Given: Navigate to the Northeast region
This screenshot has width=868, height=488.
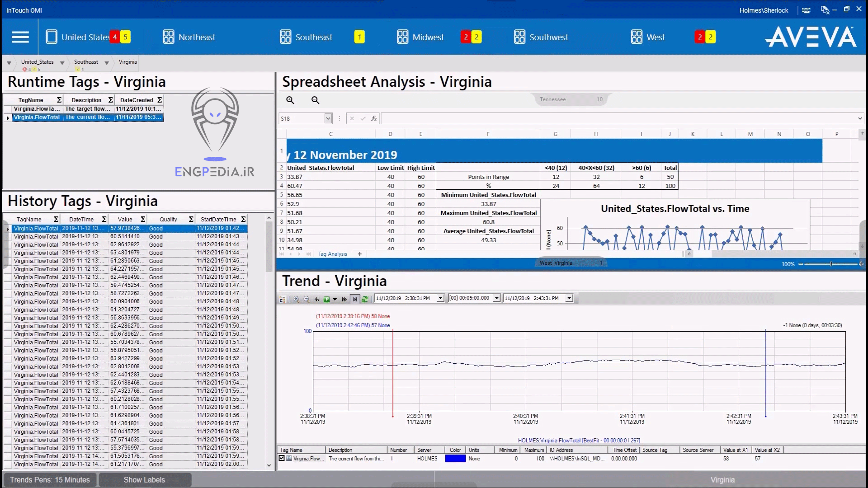Looking at the screenshot, I should (x=189, y=37).
